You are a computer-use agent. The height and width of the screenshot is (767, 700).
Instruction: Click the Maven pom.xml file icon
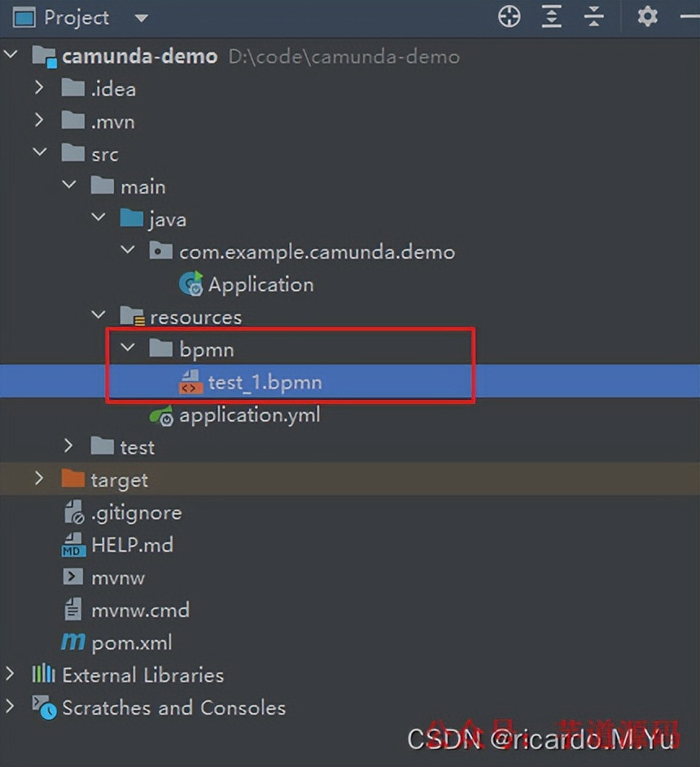[x=73, y=642]
